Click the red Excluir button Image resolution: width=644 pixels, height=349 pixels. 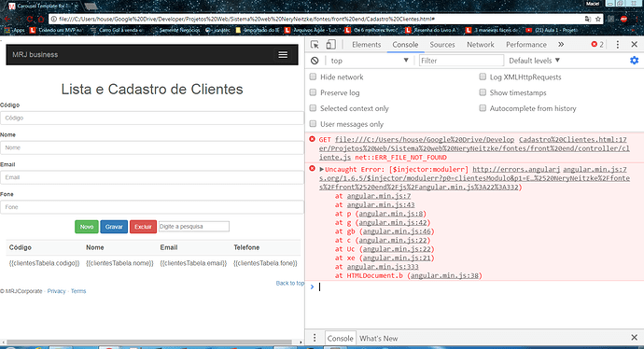(143, 227)
